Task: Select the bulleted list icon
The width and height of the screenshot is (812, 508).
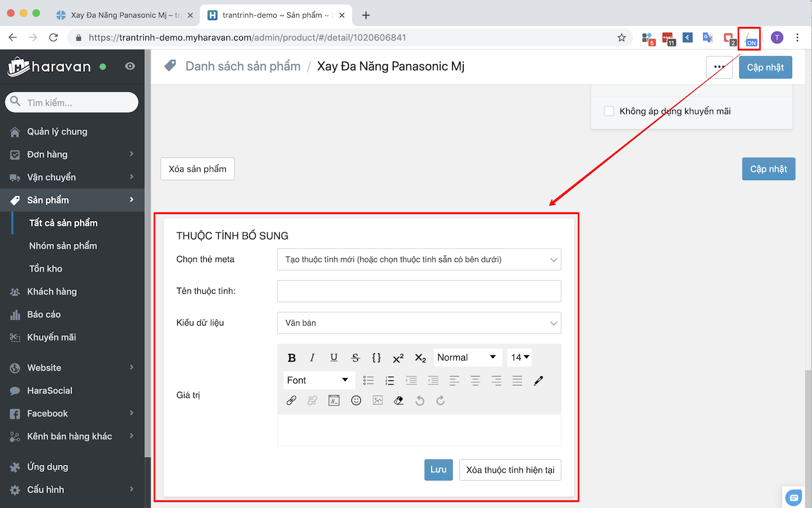Action: click(x=369, y=380)
